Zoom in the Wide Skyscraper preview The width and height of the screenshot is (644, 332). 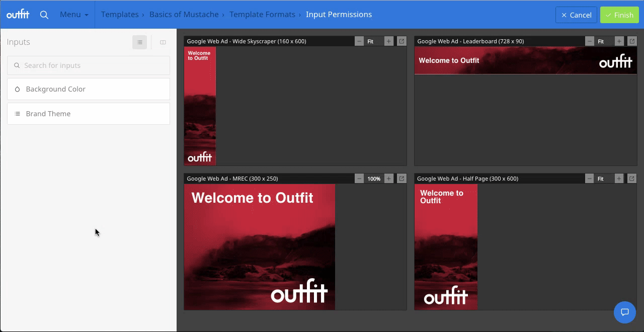(388, 41)
